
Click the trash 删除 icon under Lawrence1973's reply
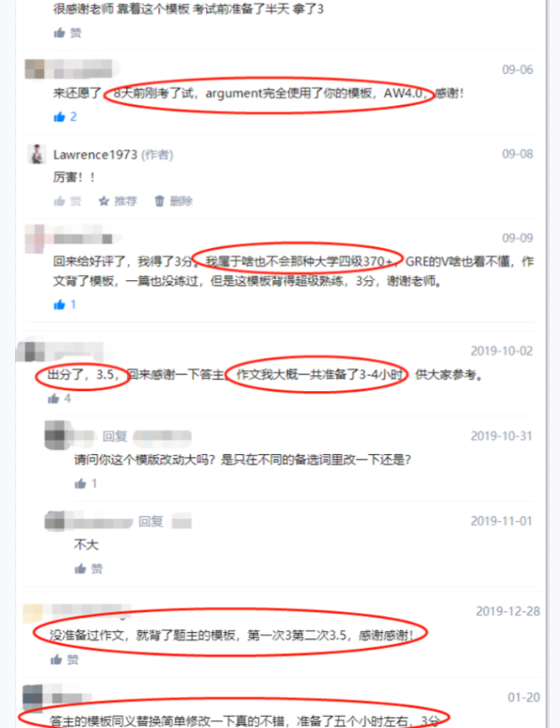click(x=173, y=201)
